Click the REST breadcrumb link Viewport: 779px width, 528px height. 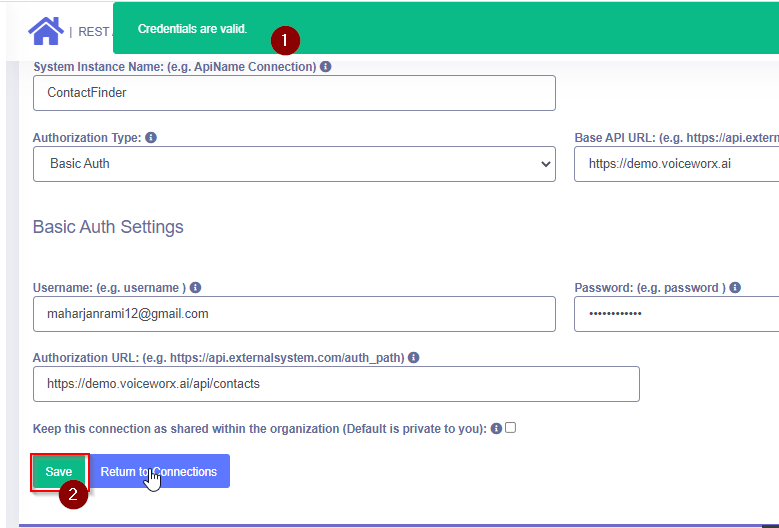(x=93, y=32)
